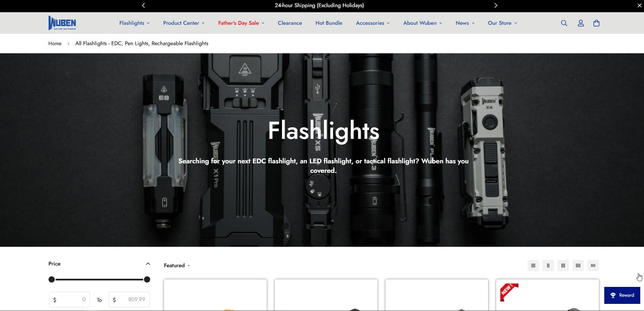Expand the Our Store menu
Screen dimensions: 644x311
click(x=502, y=23)
